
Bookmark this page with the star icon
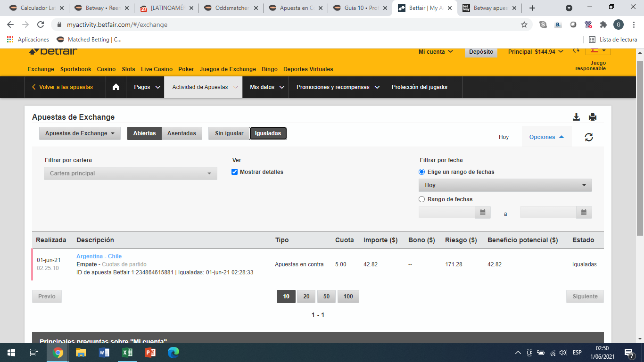point(524,25)
